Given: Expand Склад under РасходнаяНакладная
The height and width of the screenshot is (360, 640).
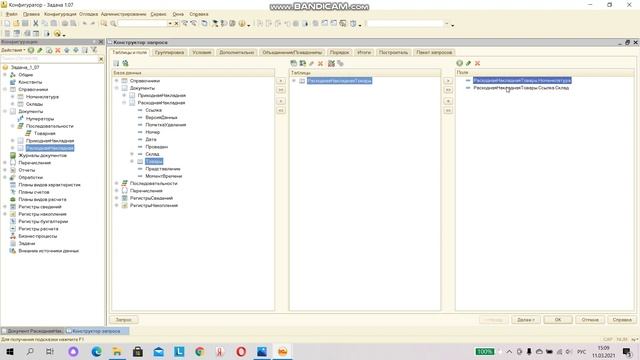Looking at the screenshot, I should 132,154.
